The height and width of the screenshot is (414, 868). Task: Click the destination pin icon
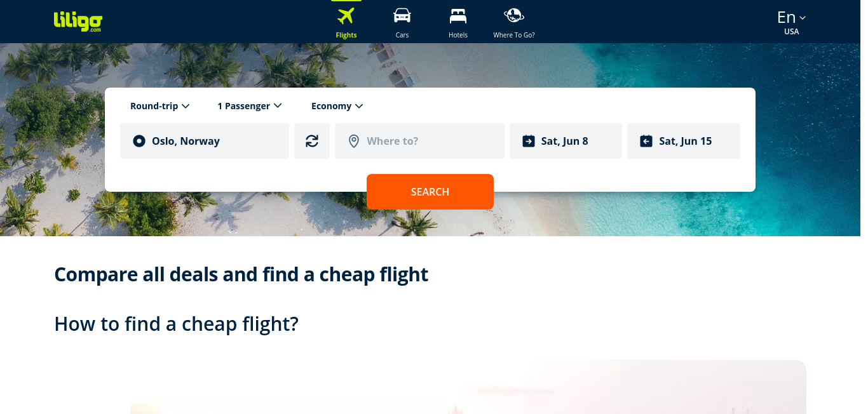pyautogui.click(x=354, y=141)
